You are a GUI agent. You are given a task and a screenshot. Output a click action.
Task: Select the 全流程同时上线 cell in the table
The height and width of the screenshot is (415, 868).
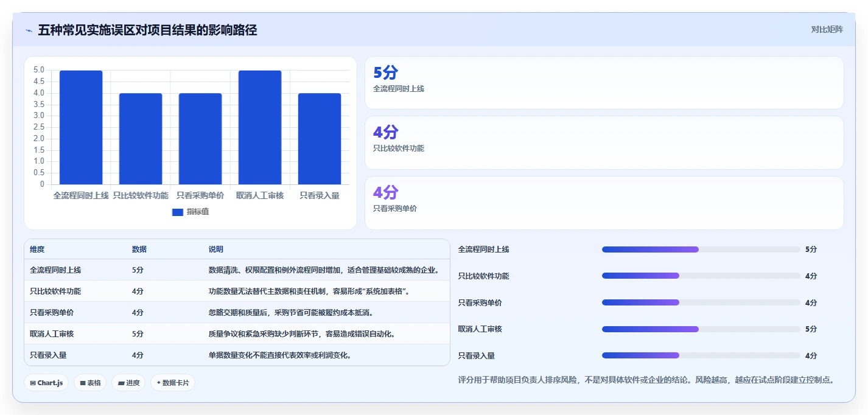tap(55, 270)
